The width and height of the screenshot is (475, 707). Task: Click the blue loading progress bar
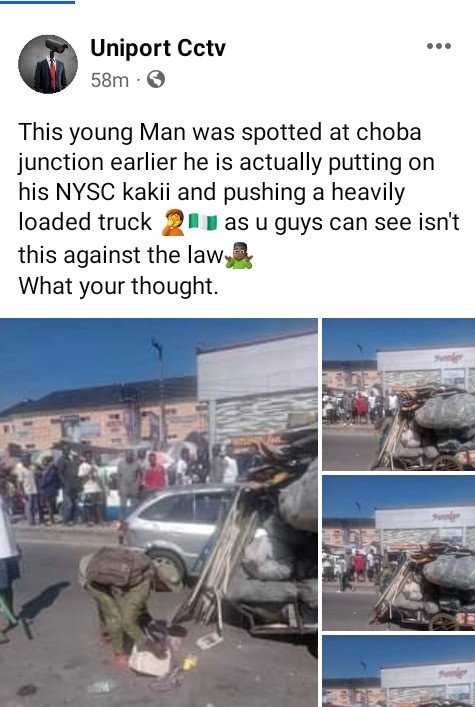[x=37, y=2]
